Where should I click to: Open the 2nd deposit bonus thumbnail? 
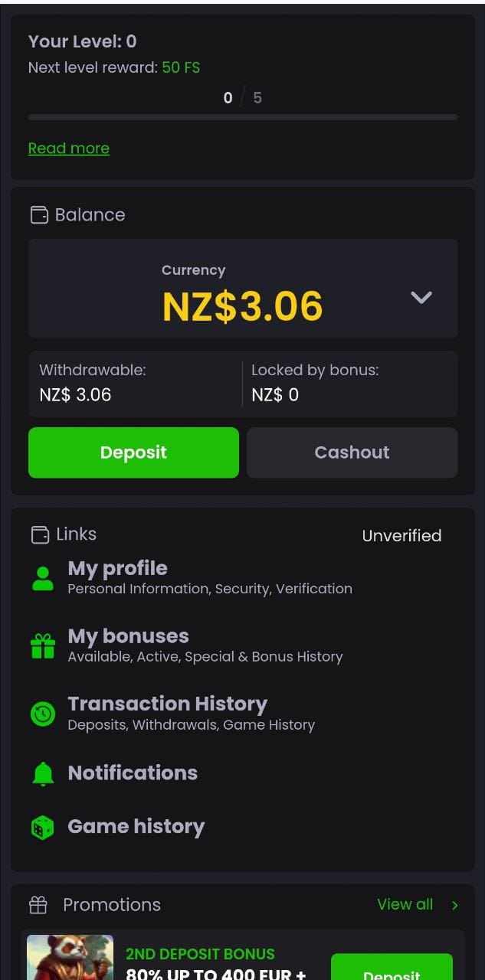coord(70,958)
